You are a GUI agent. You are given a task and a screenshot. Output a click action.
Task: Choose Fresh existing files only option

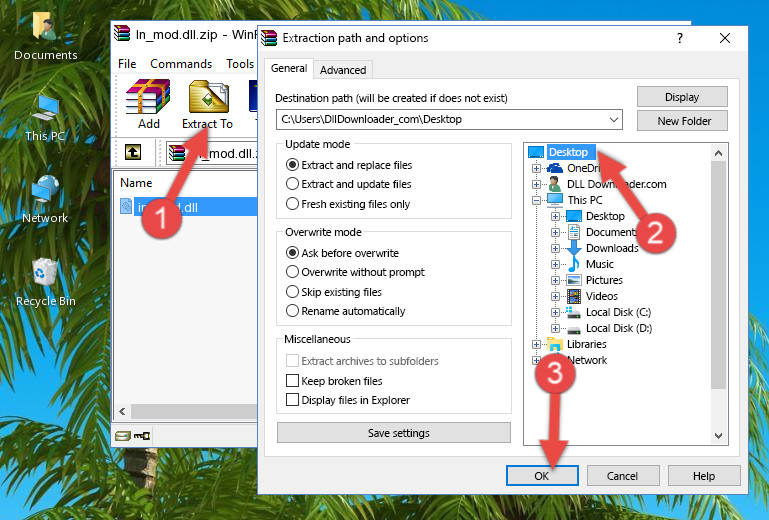point(292,204)
